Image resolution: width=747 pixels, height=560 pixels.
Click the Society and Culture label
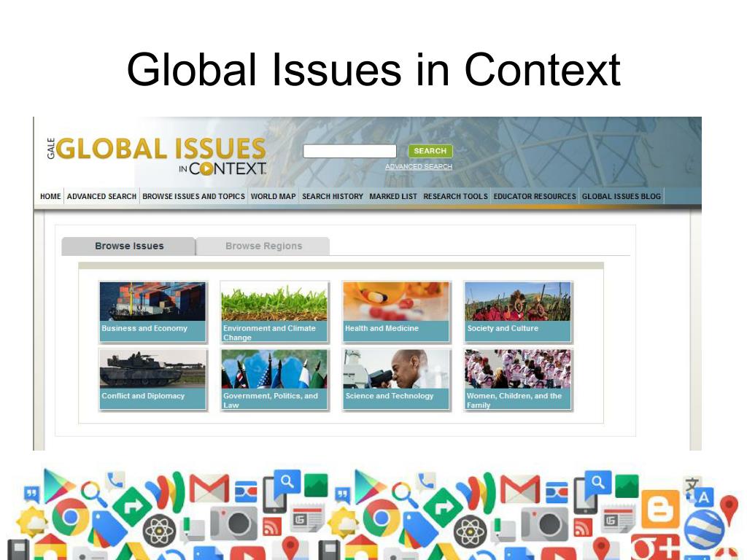coord(503,328)
